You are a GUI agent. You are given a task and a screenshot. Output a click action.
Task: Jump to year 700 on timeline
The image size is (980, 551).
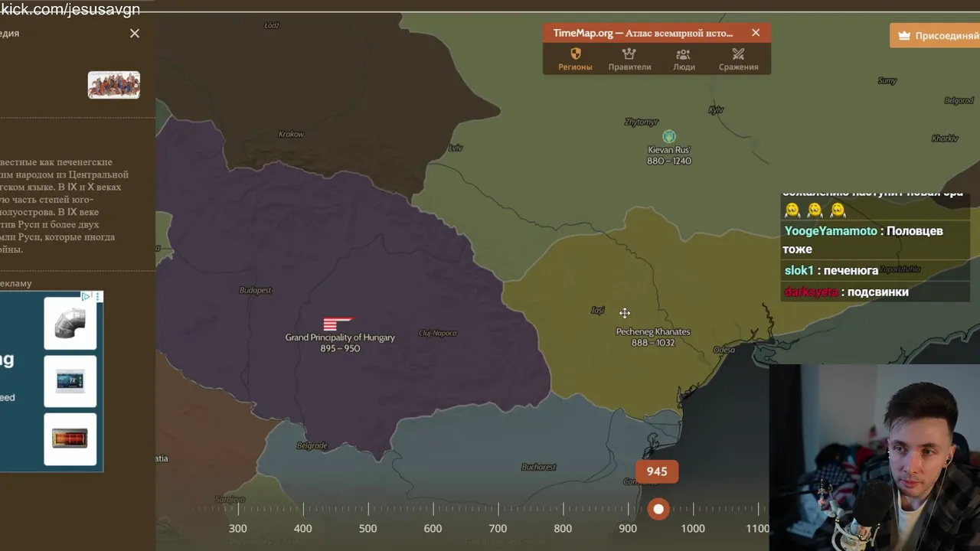(x=498, y=528)
